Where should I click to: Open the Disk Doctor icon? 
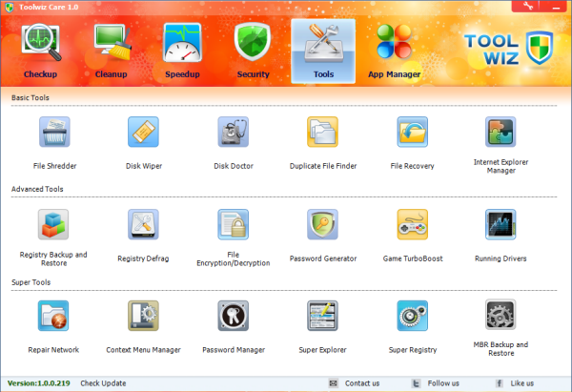click(x=234, y=132)
